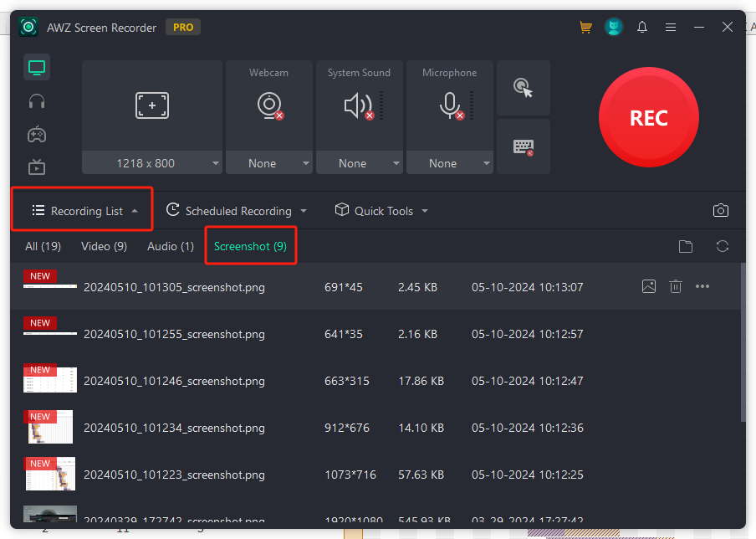
Task: Click the notification bell icon
Action: [x=642, y=28]
